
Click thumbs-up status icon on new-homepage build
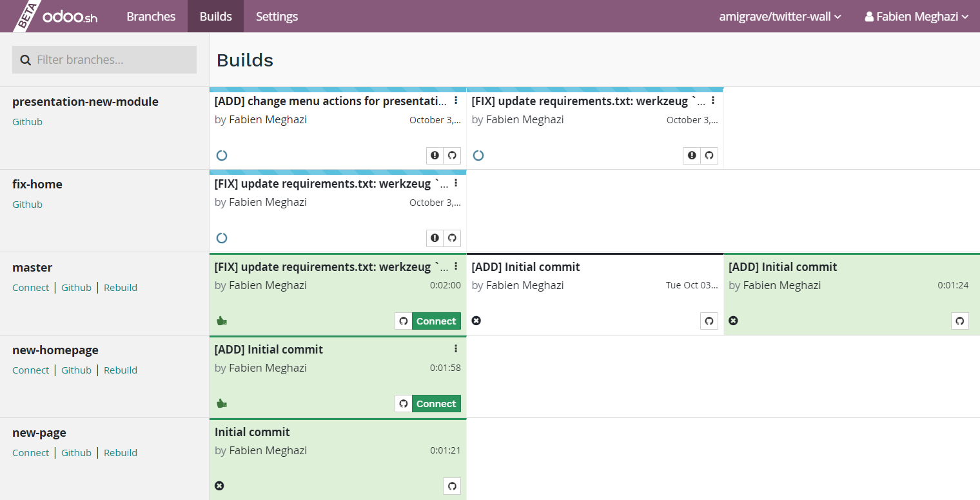tap(222, 403)
